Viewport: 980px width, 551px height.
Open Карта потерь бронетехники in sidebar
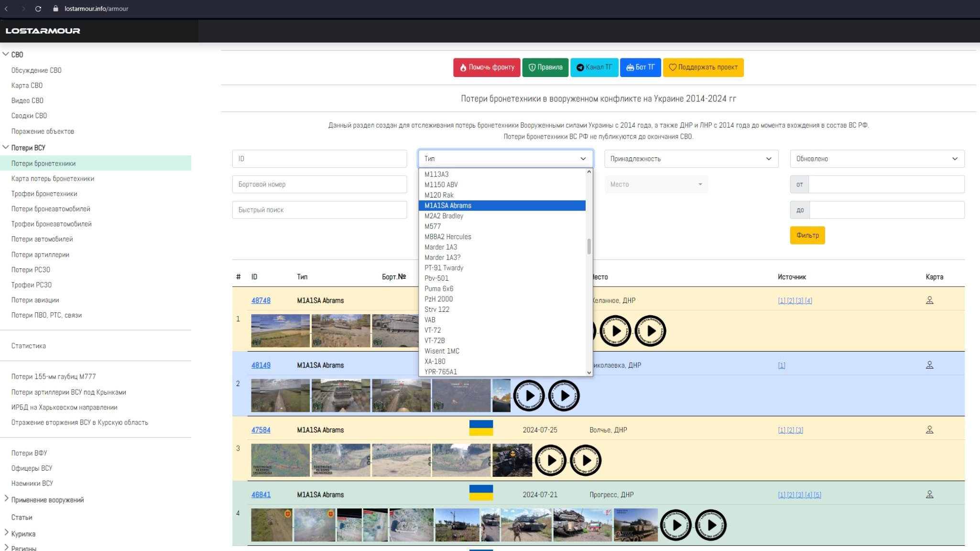pyautogui.click(x=53, y=178)
